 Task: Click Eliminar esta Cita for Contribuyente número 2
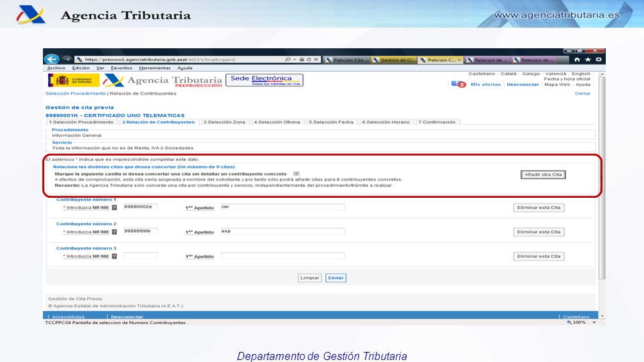coord(539,232)
